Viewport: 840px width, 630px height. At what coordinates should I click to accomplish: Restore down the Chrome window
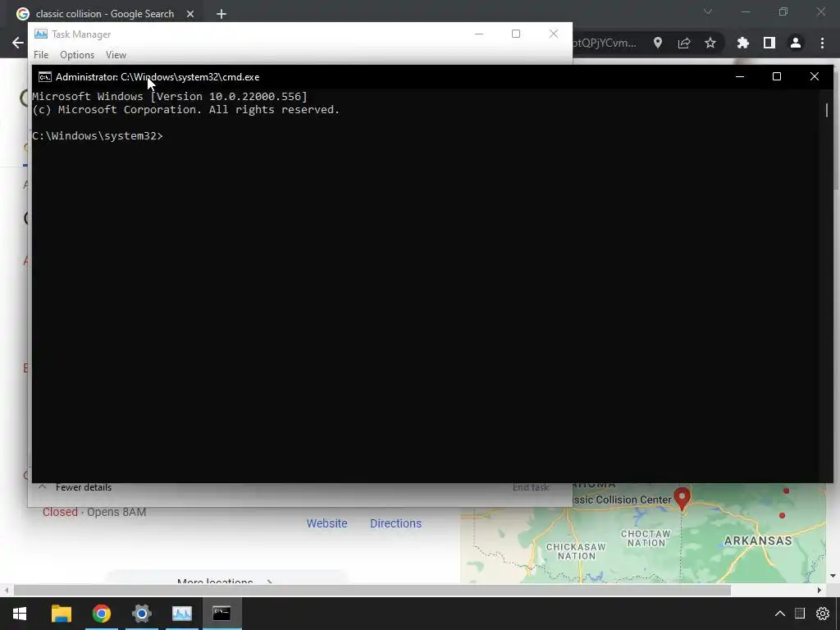click(783, 11)
